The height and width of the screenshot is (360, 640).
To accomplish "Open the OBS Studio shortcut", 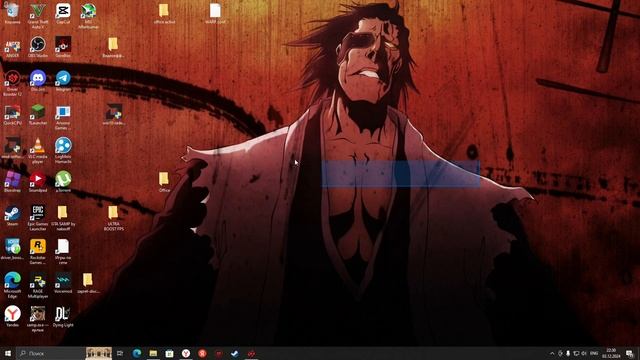I will (38, 47).
